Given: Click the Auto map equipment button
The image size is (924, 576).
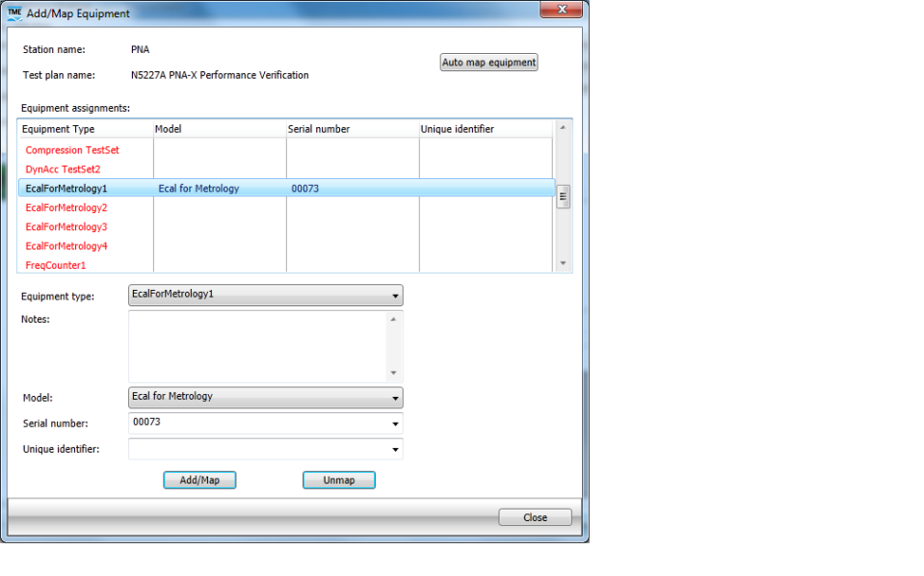Looking at the screenshot, I should coord(488,63).
